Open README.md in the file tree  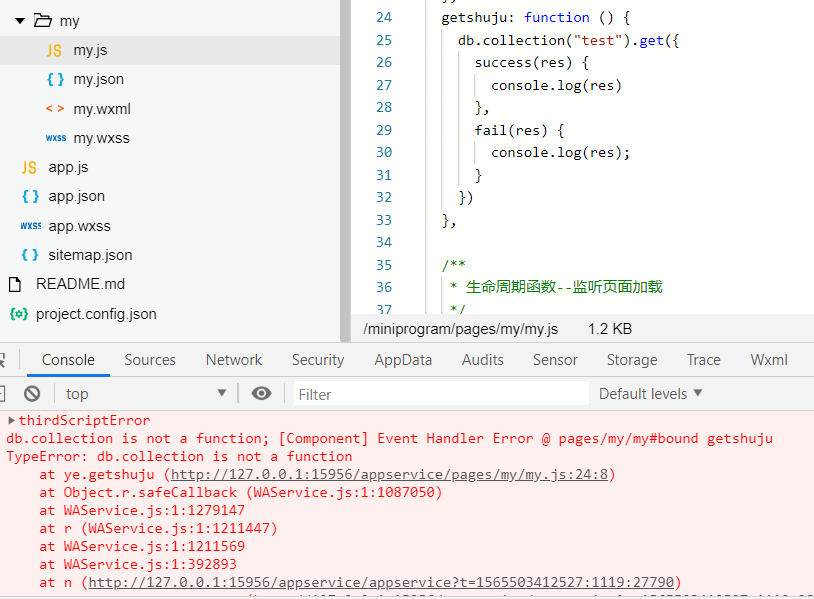point(80,284)
